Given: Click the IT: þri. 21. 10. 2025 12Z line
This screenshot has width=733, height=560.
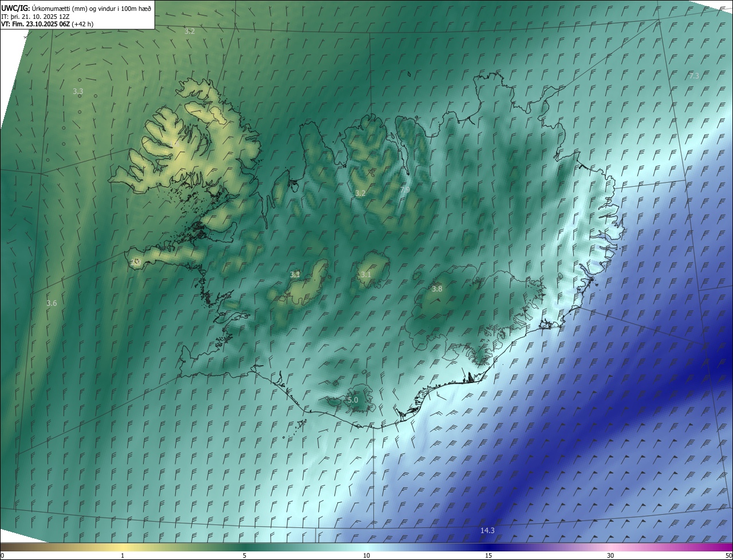Looking at the screenshot, I should (36, 16).
